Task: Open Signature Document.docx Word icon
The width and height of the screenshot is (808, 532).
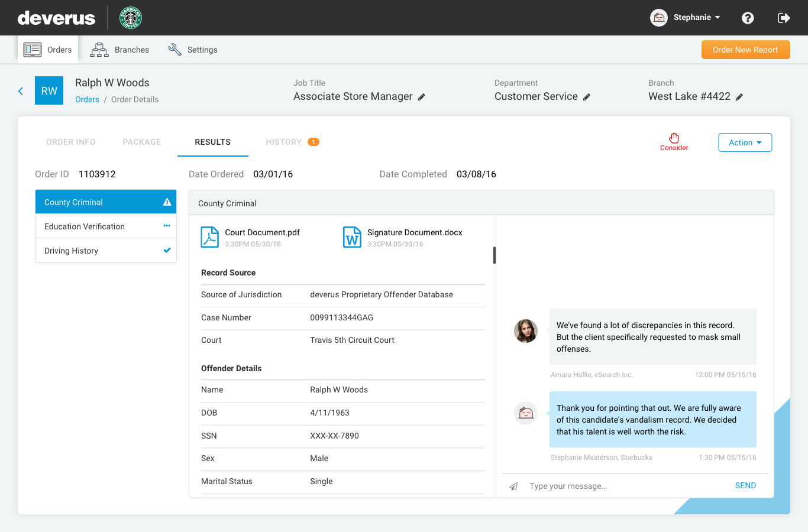Action: (x=352, y=237)
